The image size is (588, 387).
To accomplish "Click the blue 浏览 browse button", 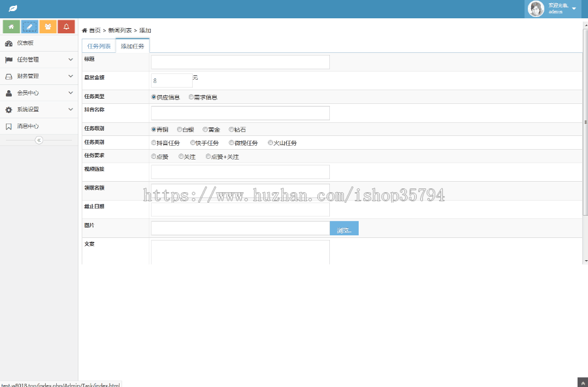I will tap(344, 228).
